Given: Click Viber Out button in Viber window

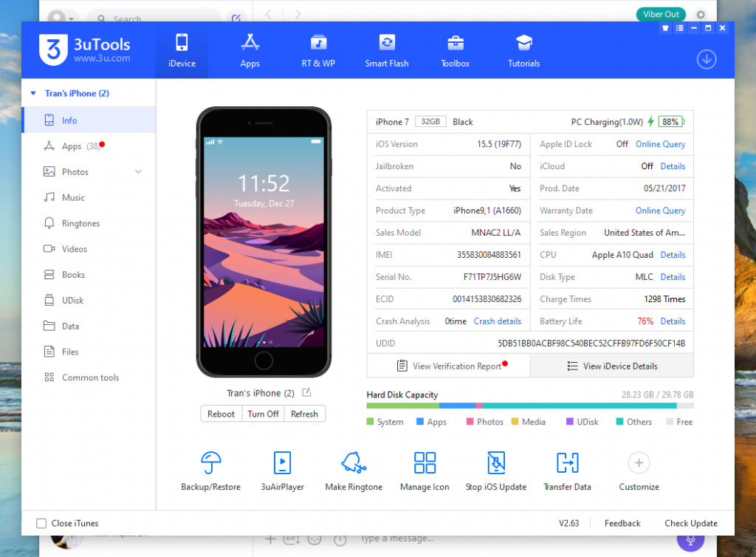Looking at the screenshot, I should pos(661,14).
